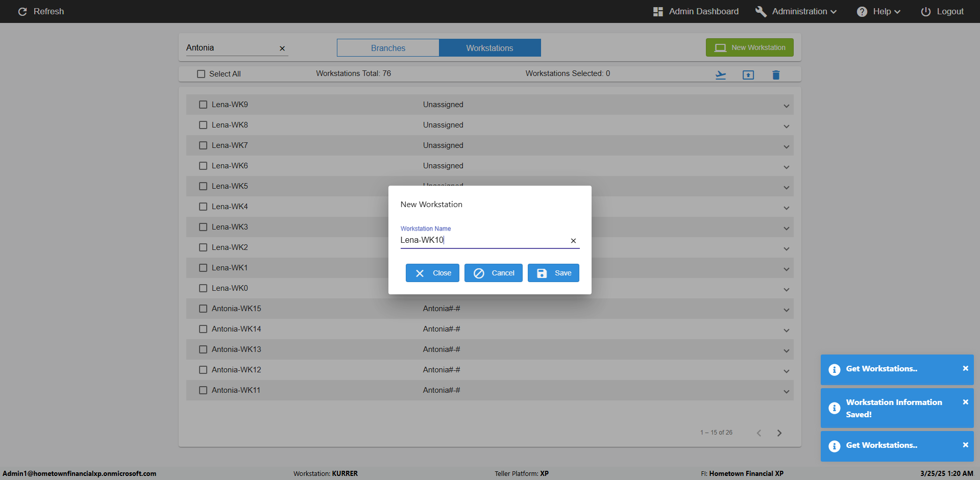Viewport: 980px width, 480px height.
Task: Click the Logout power icon
Action: point(925,11)
